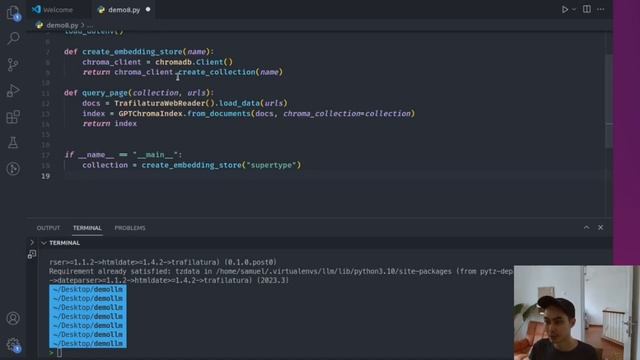
Task: Click the 'Requirement already satisfied' terminal line
Action: point(281,271)
